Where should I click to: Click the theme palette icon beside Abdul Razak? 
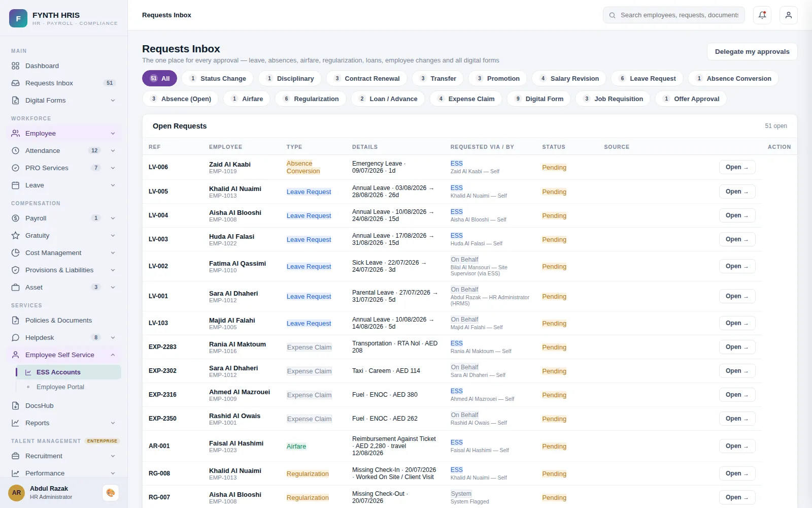[110, 493]
